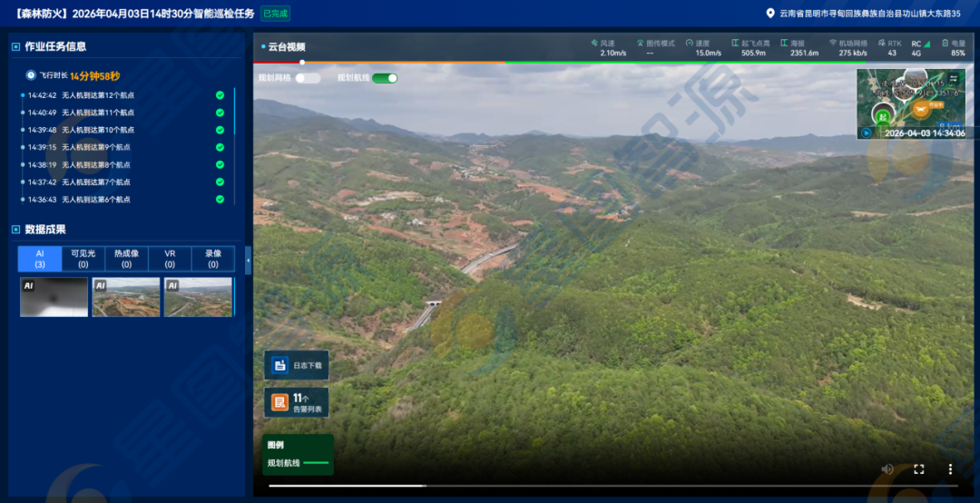Click green check for 第6个航点 row

[220, 199]
